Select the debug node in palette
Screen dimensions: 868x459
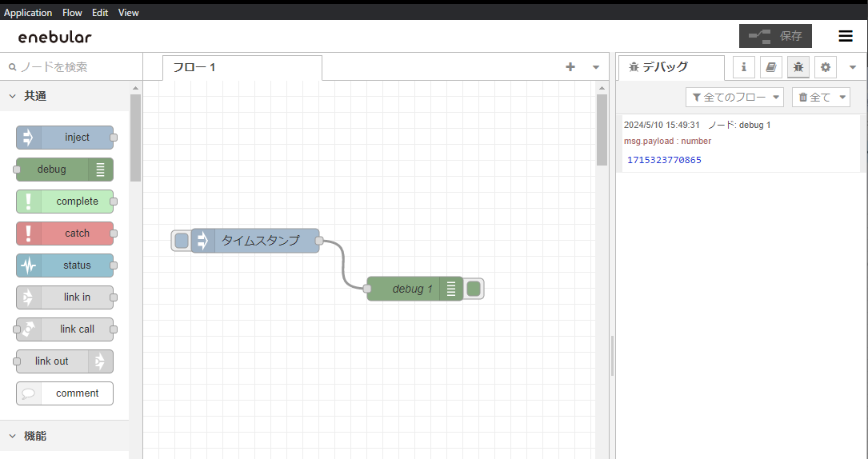pos(65,170)
